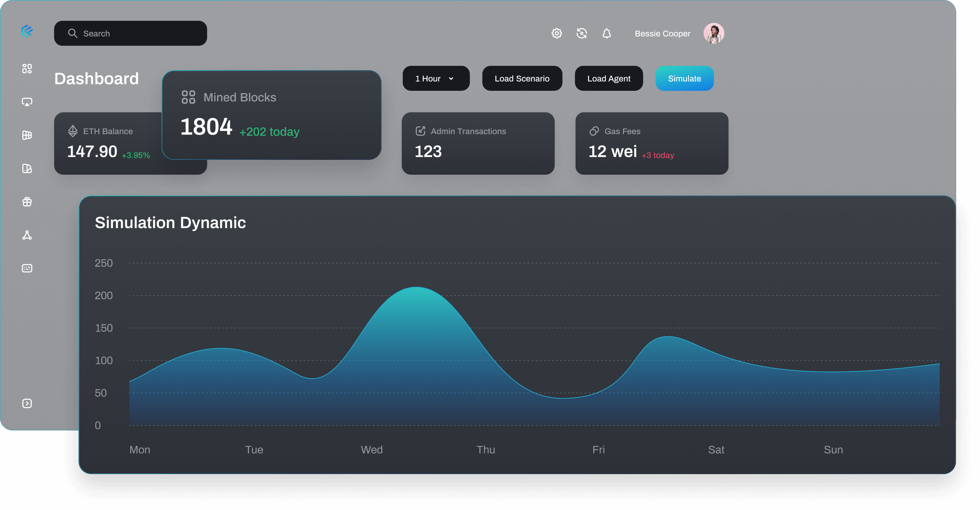Click the Load Scenario dropdown button
Image resolution: width=980 pixels, height=510 pixels.
(523, 78)
